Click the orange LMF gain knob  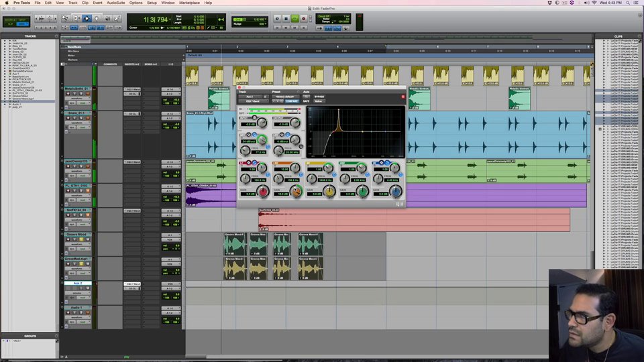coord(296,191)
